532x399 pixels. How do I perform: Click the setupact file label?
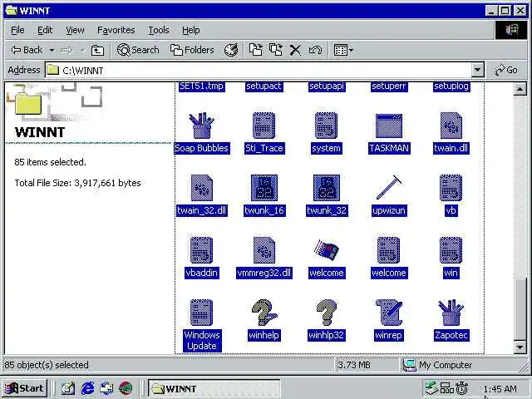pyautogui.click(x=264, y=86)
